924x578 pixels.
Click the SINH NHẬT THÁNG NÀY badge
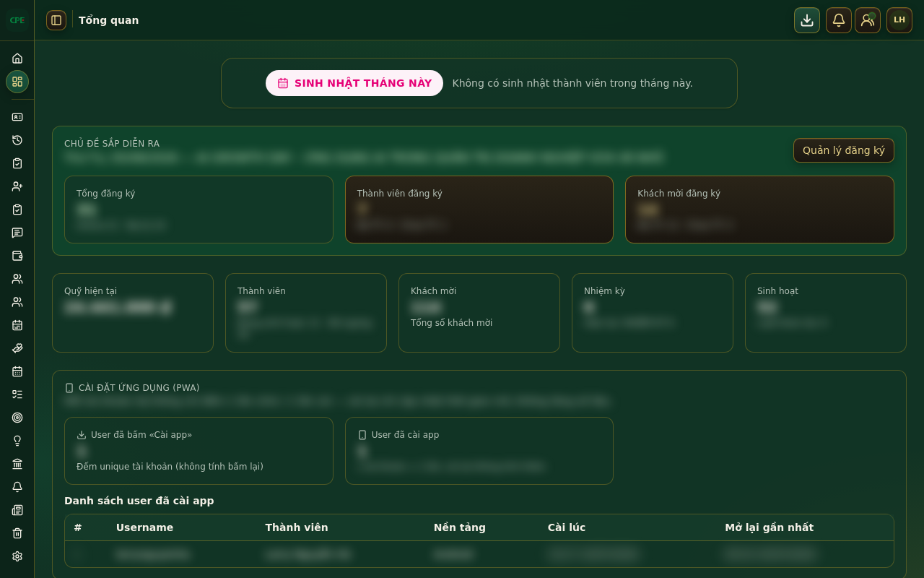(354, 83)
